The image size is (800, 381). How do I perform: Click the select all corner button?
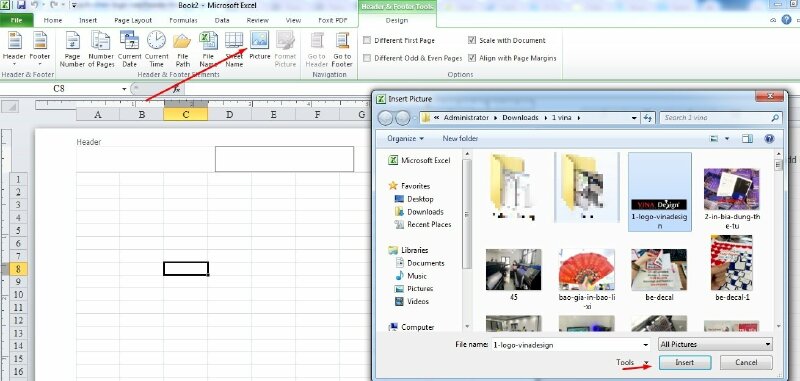[11, 107]
